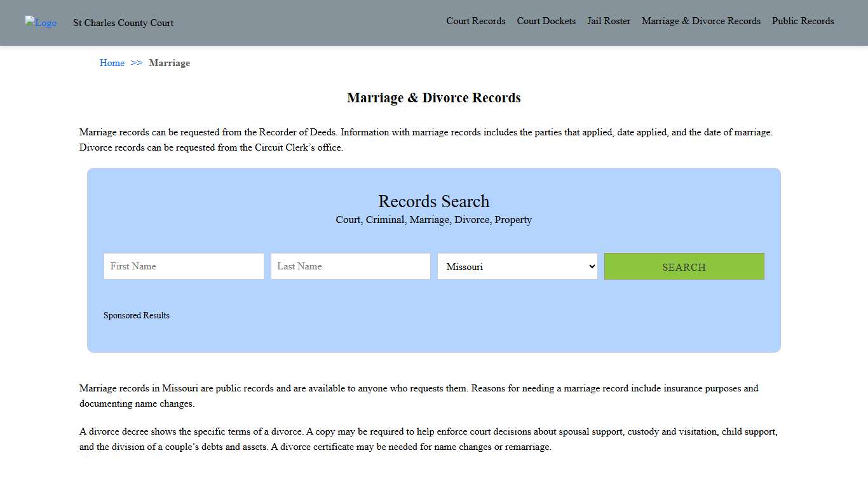Click the Records Search heading
The image size is (868, 488).
(434, 201)
